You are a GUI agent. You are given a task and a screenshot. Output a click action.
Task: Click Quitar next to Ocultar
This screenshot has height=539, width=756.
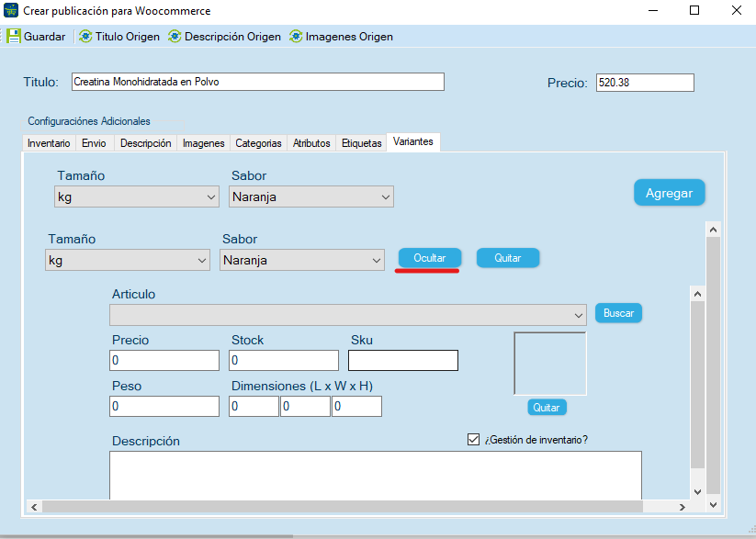(508, 258)
